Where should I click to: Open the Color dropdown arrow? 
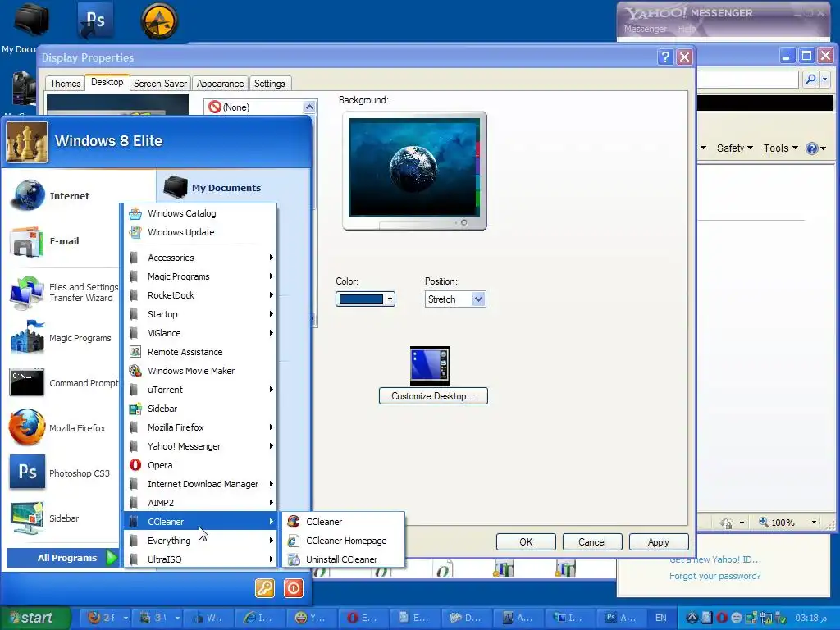point(390,299)
